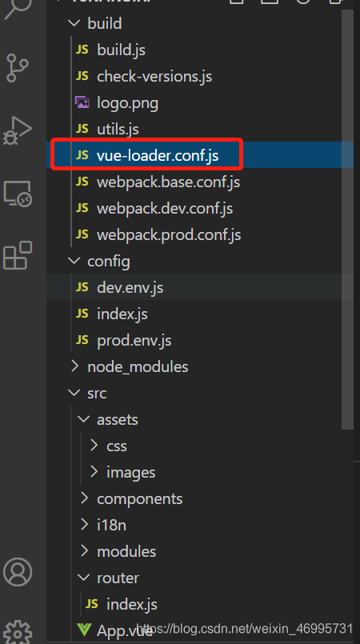Screen dimensions: 360x644
Task: Open build.js file
Action: coord(121,50)
